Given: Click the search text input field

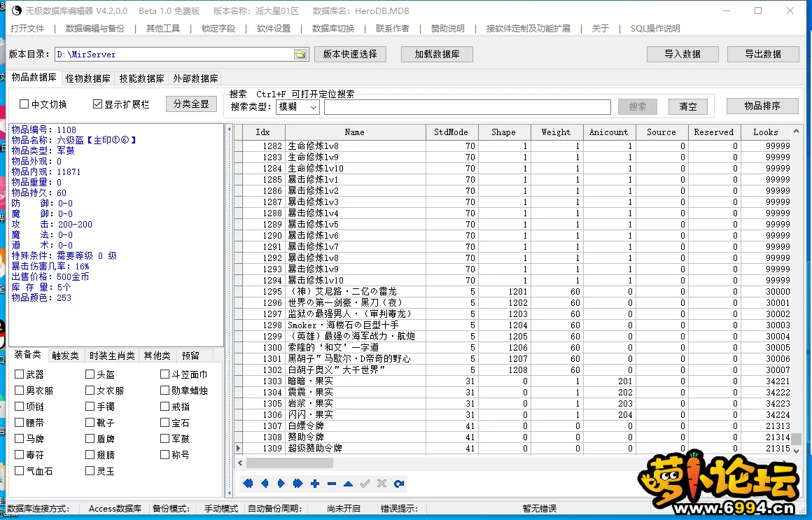Looking at the screenshot, I should [468, 106].
